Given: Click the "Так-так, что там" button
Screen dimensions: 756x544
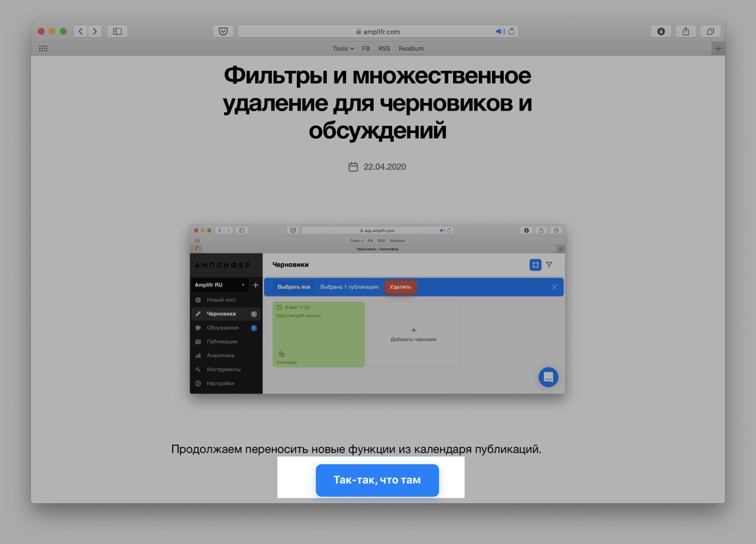Looking at the screenshot, I should [377, 480].
